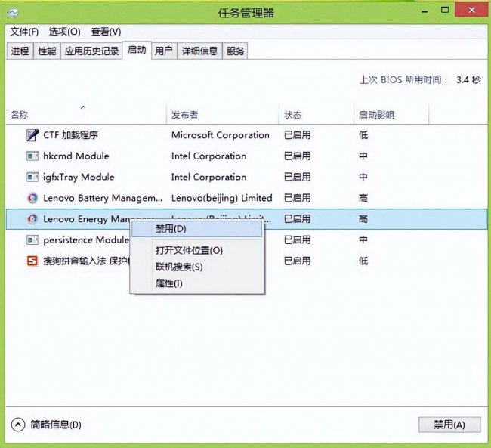This screenshot has height=448, width=491.
Task: Select the Lenovo Battery Managem... name
Action: tap(103, 198)
